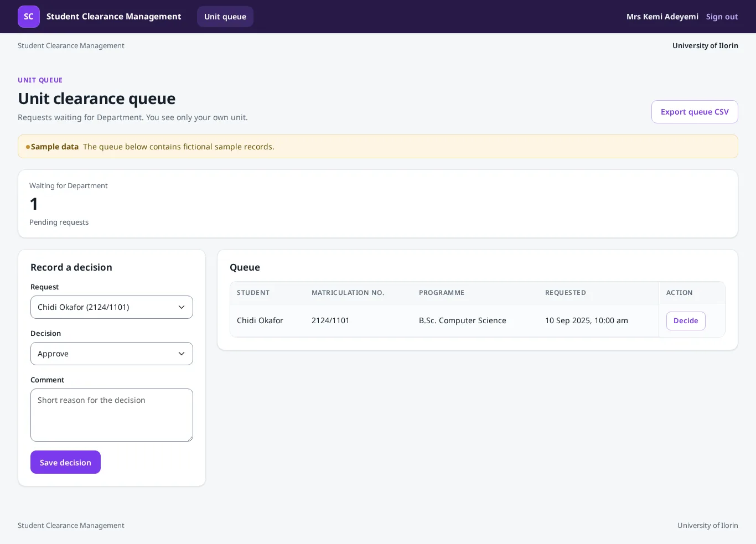Click the SC logo icon
The height and width of the screenshot is (544, 756).
point(29,17)
